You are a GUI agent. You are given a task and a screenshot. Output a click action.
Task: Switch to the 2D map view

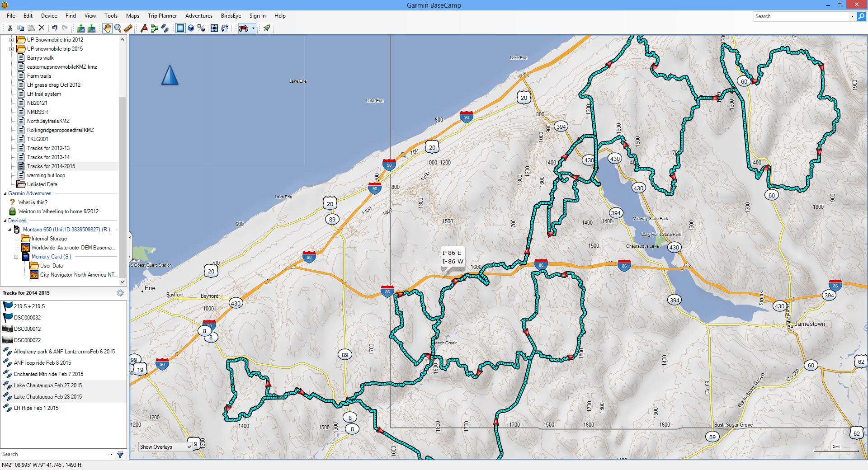pos(180,28)
